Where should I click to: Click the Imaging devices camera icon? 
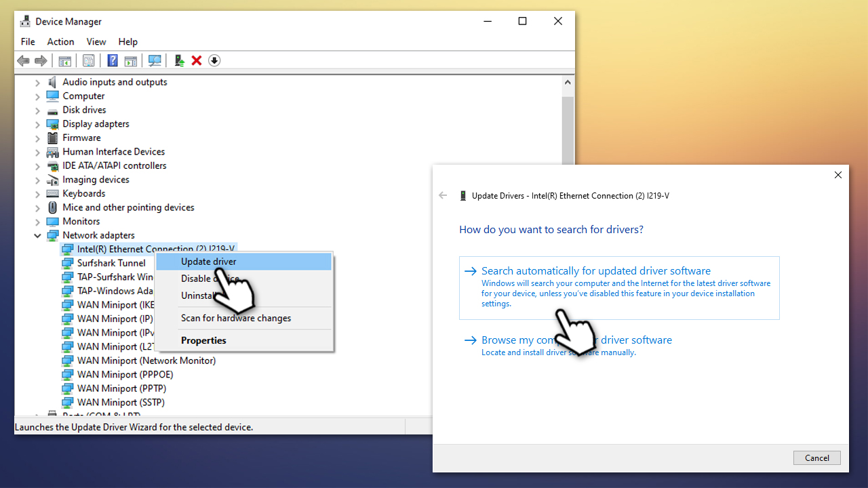pos(52,180)
